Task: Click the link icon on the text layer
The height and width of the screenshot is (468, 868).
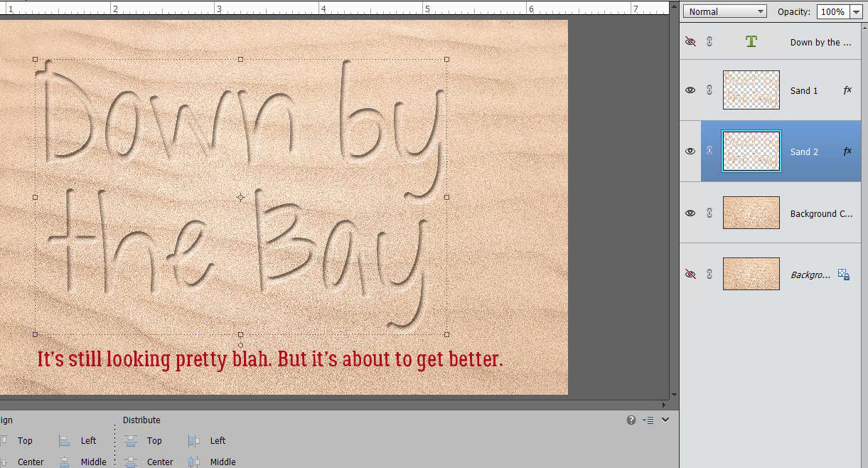Action: click(x=709, y=42)
